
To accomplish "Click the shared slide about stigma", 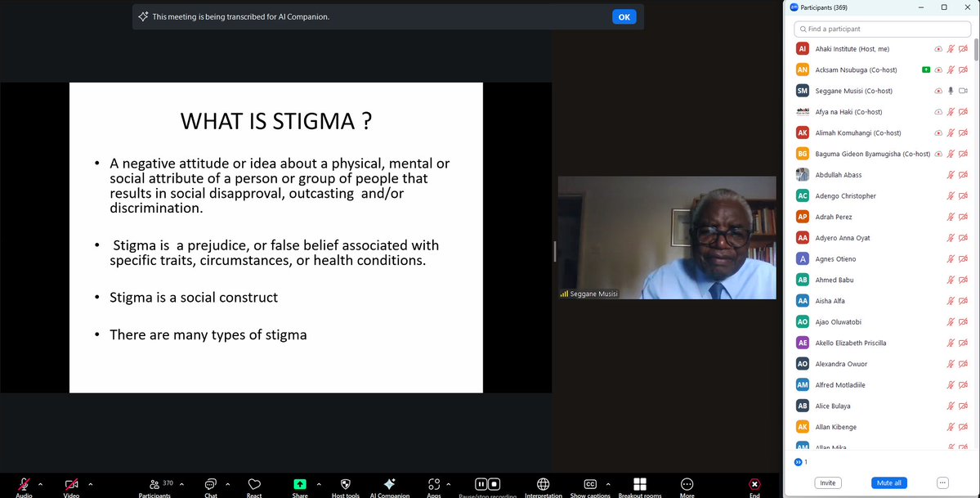I will [275, 238].
